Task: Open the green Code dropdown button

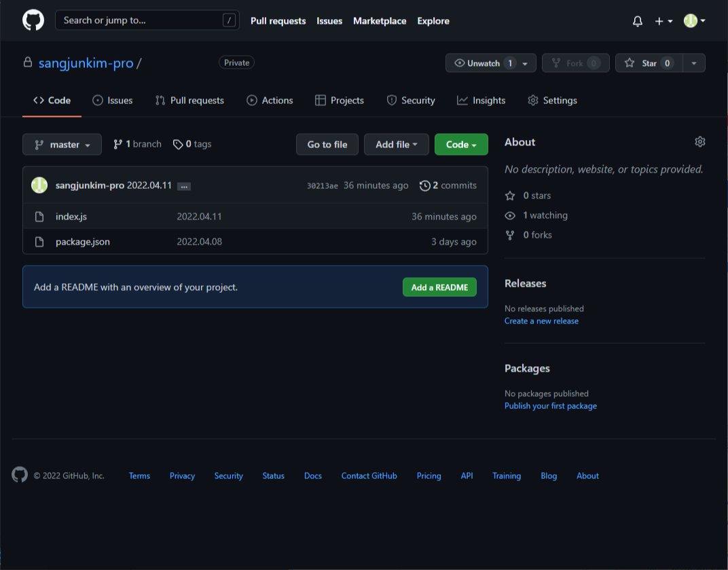Action: (x=461, y=145)
